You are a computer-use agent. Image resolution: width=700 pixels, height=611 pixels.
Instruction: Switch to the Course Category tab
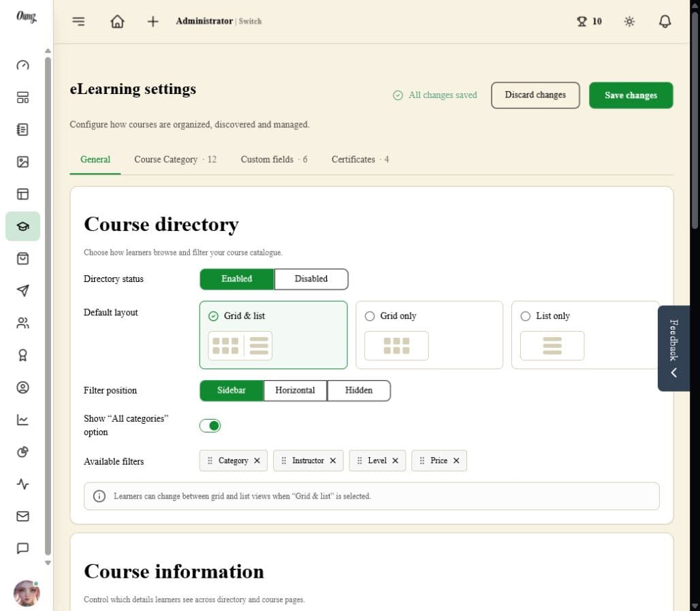[x=175, y=159]
